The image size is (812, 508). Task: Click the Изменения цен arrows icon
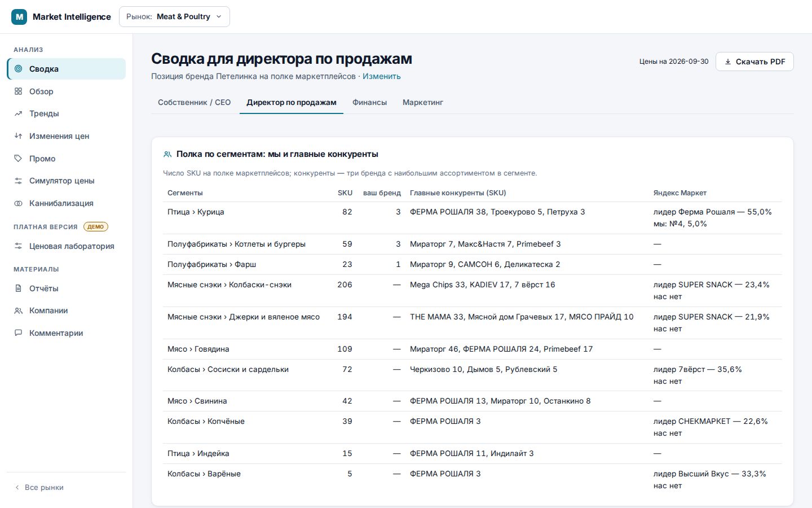click(x=19, y=136)
